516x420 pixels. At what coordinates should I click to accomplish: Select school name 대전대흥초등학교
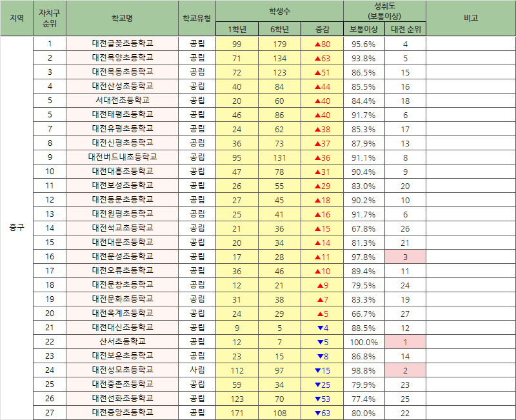coord(122,171)
